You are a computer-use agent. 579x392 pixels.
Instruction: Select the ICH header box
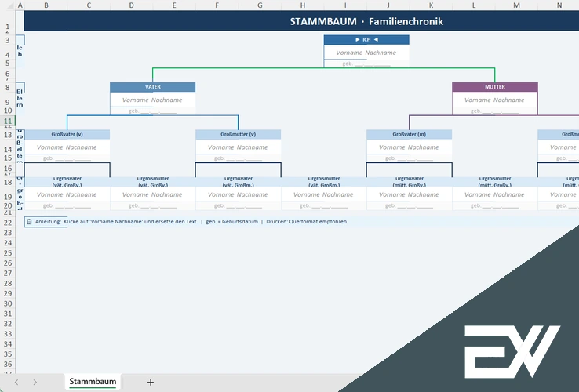(x=366, y=39)
